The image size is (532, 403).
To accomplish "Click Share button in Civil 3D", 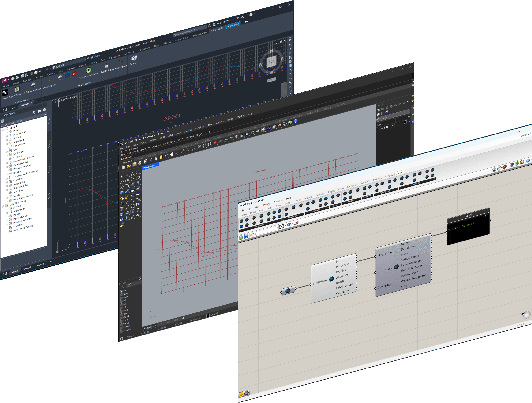I will coord(95,56).
